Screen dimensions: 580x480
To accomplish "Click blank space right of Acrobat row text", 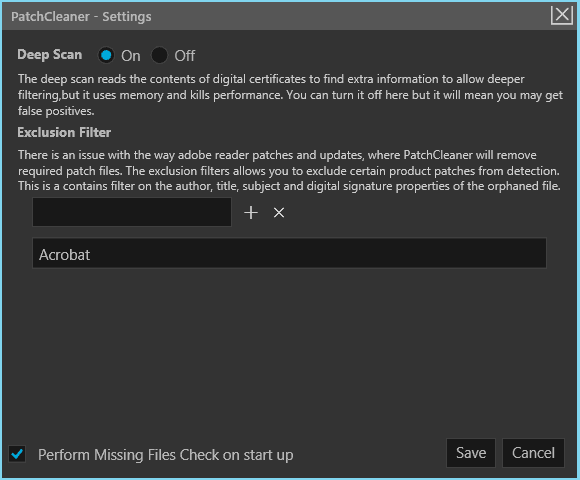I will point(318,253).
